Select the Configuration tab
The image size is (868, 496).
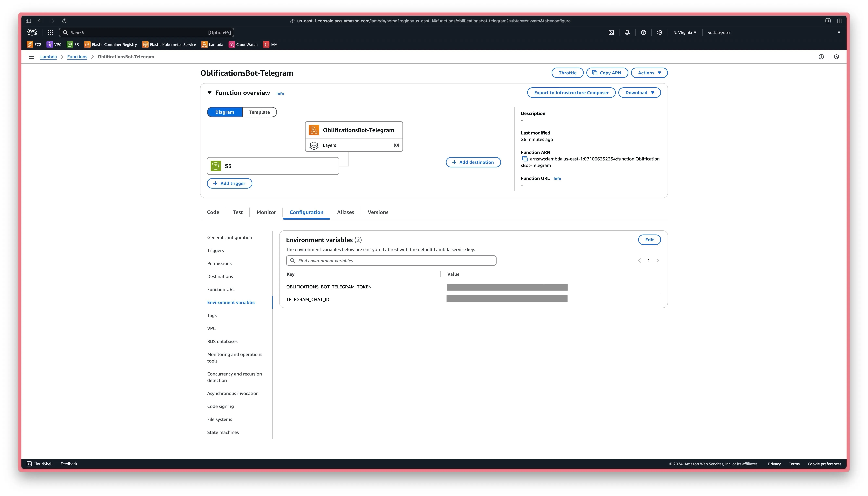point(306,212)
